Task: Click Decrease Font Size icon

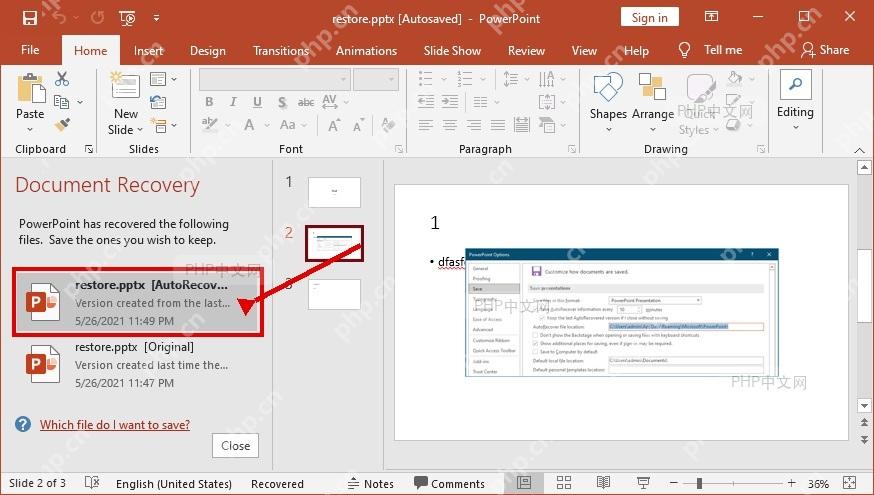Action: tap(358, 125)
